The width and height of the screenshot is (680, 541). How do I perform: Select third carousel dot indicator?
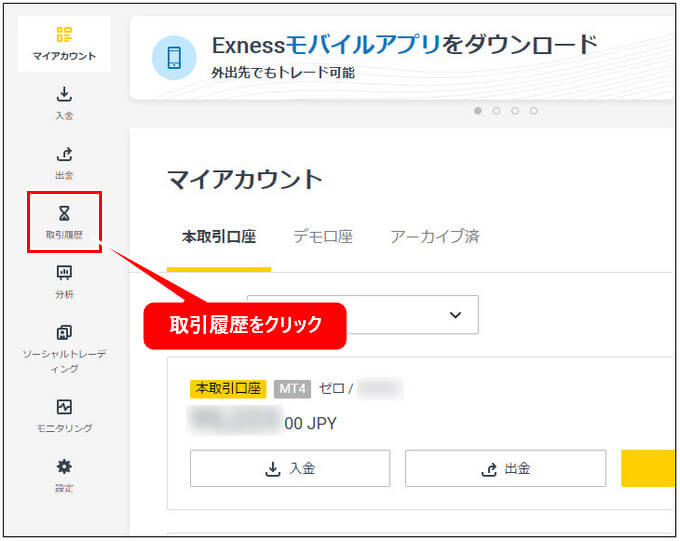point(515,111)
